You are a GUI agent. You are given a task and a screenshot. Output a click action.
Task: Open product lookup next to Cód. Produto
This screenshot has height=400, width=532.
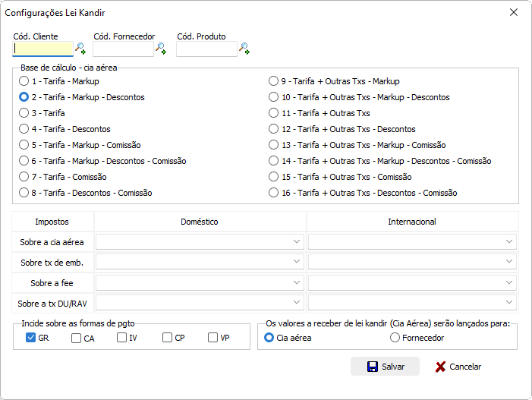click(244, 49)
